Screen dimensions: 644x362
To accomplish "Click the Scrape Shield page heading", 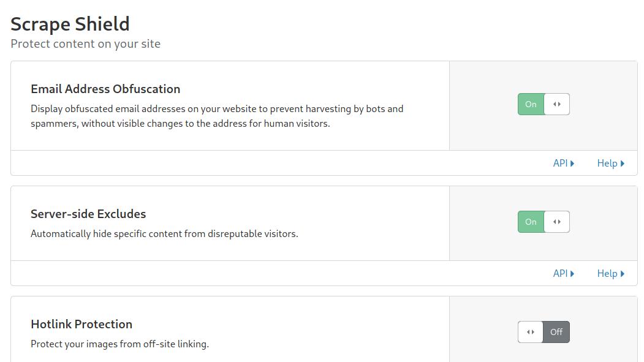I will pyautogui.click(x=70, y=24).
